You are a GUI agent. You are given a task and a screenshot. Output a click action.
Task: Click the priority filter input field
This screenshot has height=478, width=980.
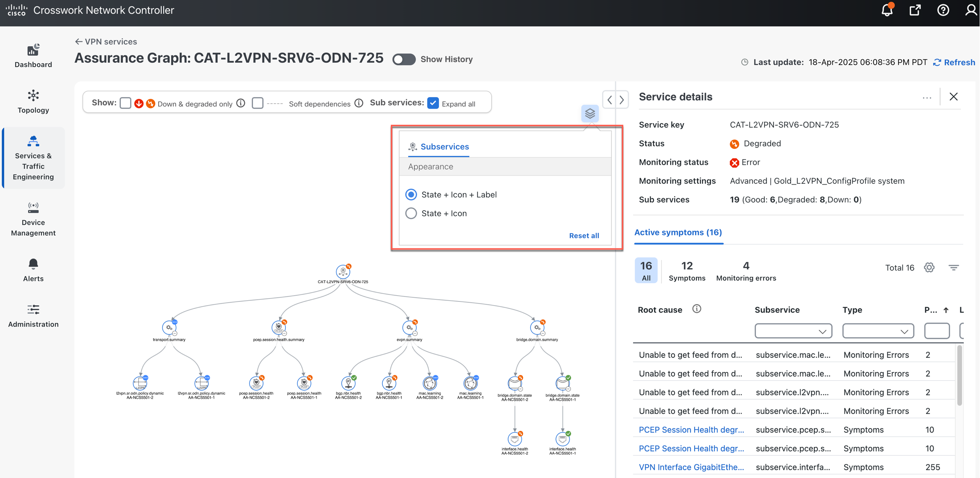[937, 331]
